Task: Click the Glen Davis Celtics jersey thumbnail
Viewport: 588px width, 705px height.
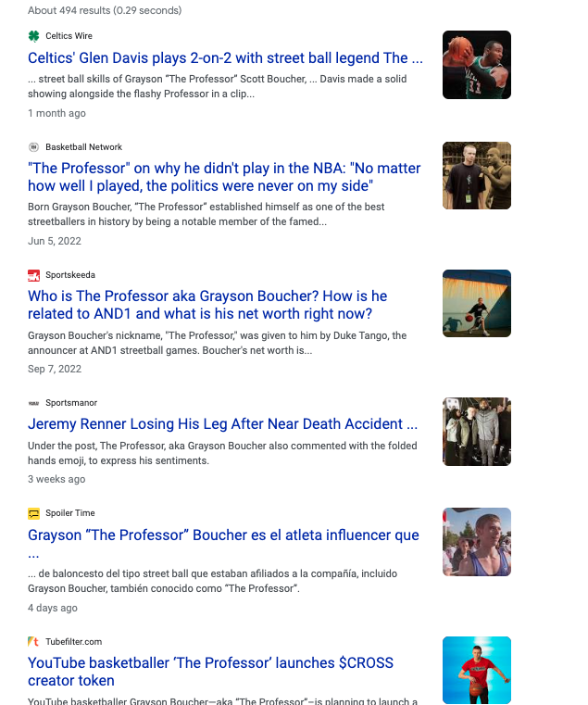Action: point(477,65)
